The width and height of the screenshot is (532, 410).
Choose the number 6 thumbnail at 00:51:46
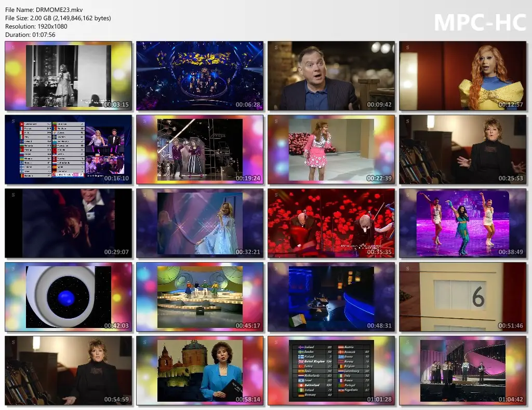462,297
